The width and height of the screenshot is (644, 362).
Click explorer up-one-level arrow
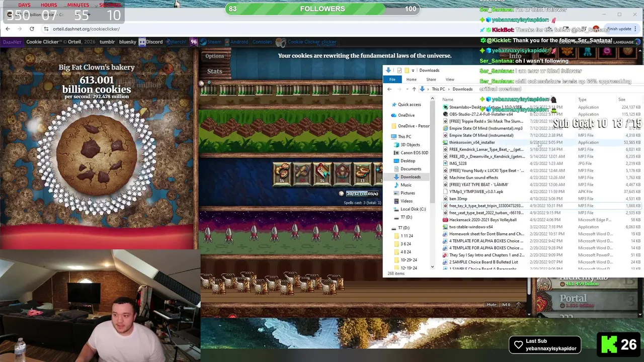(414, 89)
